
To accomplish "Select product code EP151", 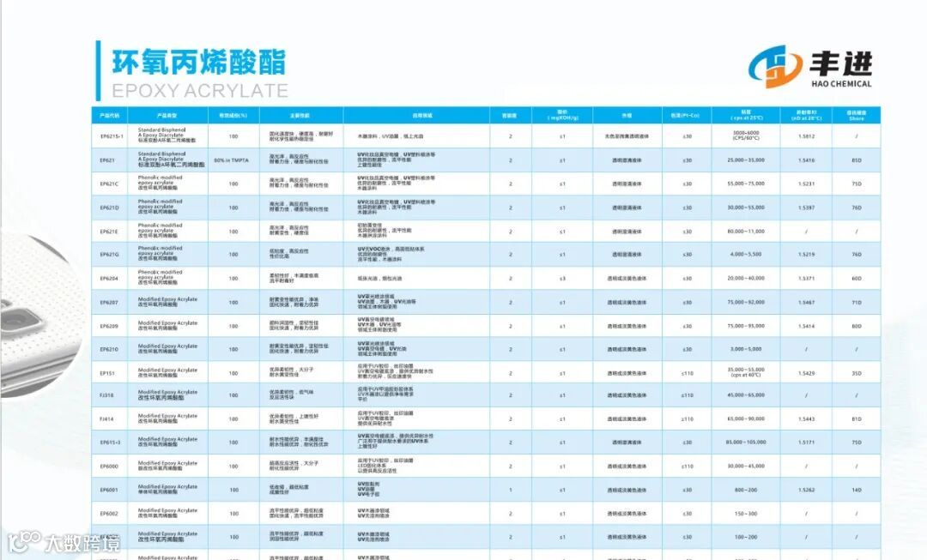I will [x=107, y=373].
